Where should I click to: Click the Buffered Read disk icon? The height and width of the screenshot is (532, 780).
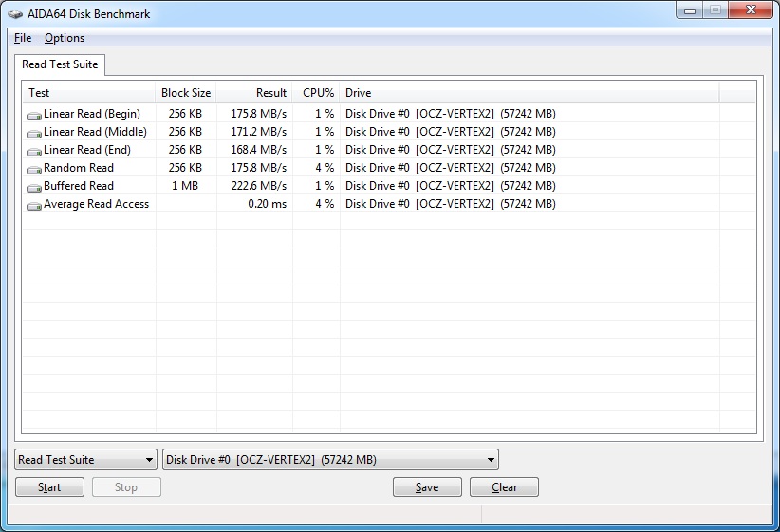point(34,187)
